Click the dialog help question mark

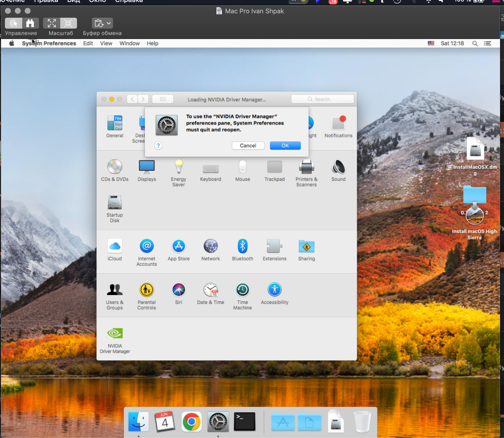coord(158,145)
